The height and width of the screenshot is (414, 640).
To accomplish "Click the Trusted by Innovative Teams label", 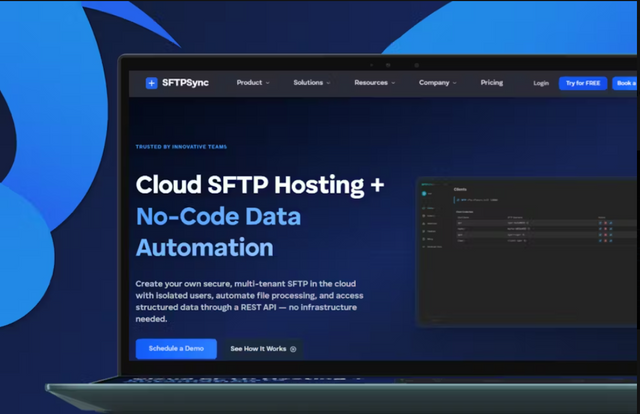I will [x=181, y=147].
